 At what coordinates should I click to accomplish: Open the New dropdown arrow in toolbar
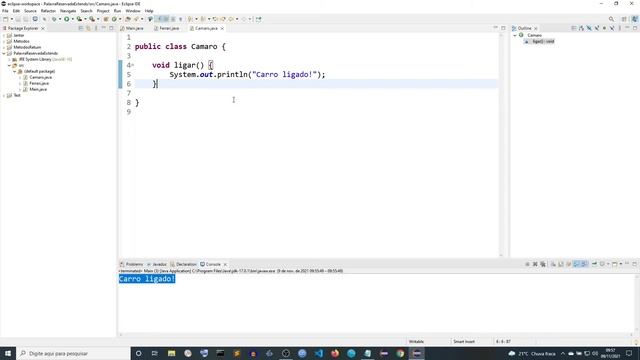tap(12, 19)
